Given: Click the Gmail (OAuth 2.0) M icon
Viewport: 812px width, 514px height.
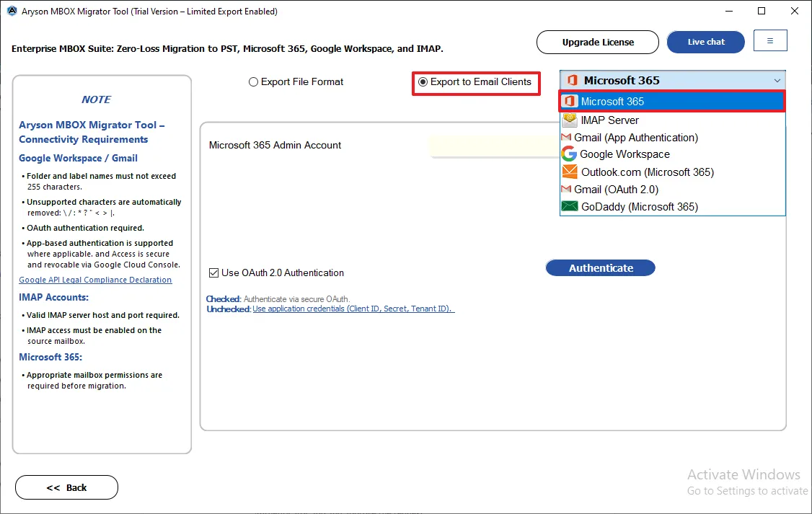Looking at the screenshot, I should tap(566, 189).
